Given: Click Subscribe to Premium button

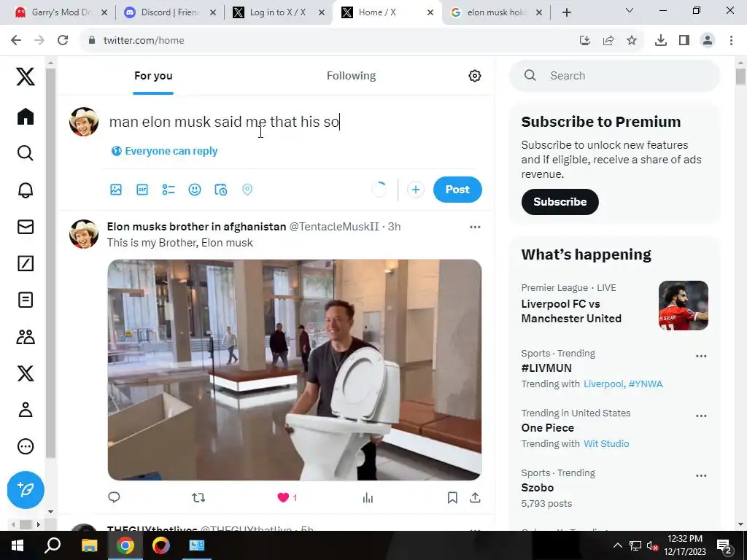Looking at the screenshot, I should [x=560, y=202].
